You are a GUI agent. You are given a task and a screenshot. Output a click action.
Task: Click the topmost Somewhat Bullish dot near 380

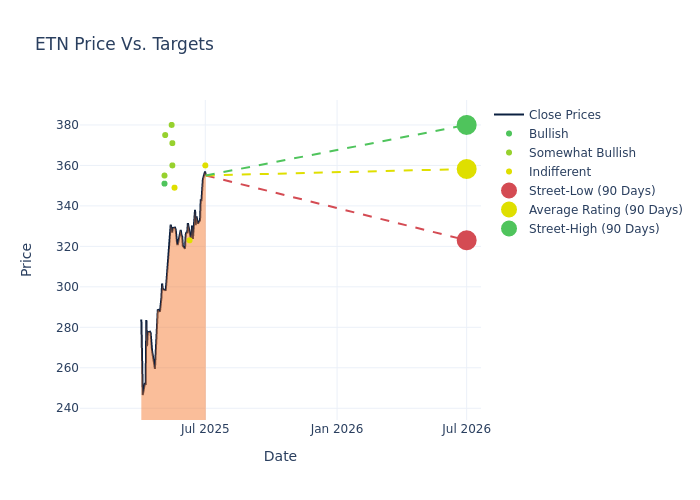pos(171,125)
